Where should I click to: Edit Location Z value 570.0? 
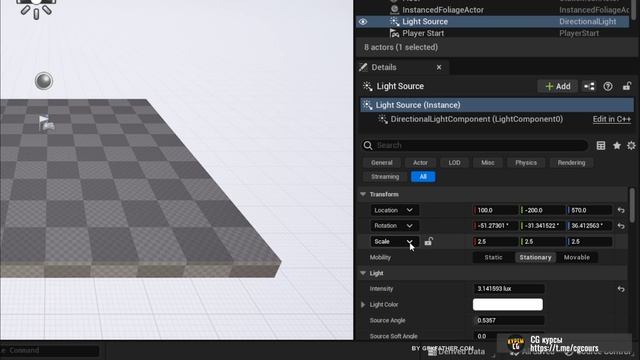coord(589,210)
